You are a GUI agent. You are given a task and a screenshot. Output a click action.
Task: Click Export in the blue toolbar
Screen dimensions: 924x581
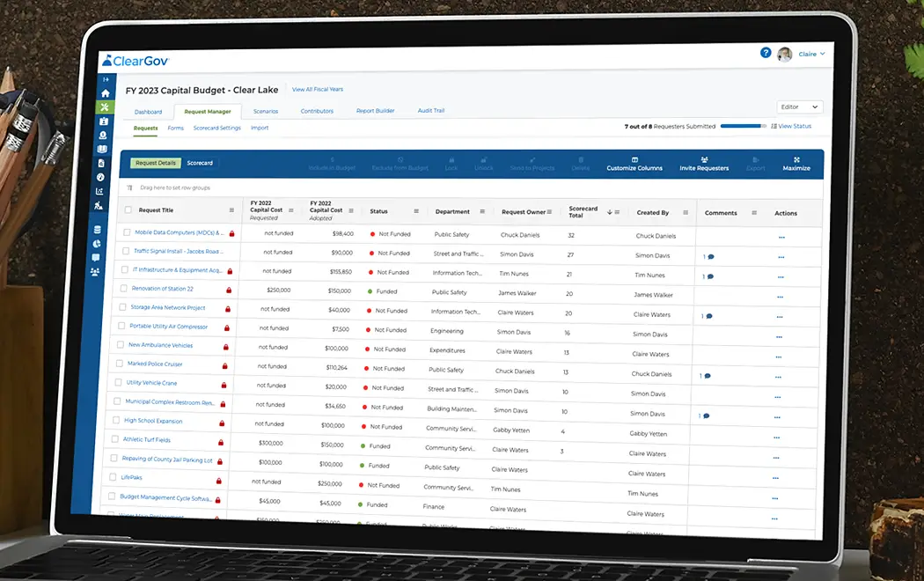click(755, 164)
